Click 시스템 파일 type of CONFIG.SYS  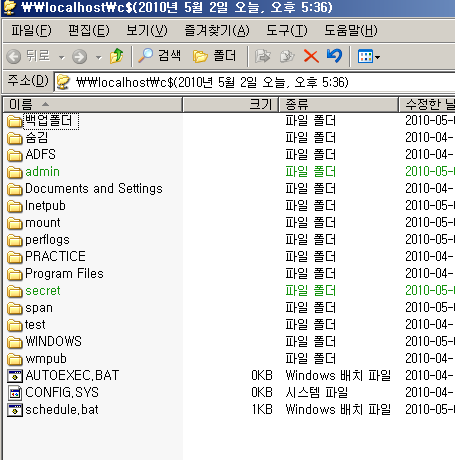click(316, 392)
